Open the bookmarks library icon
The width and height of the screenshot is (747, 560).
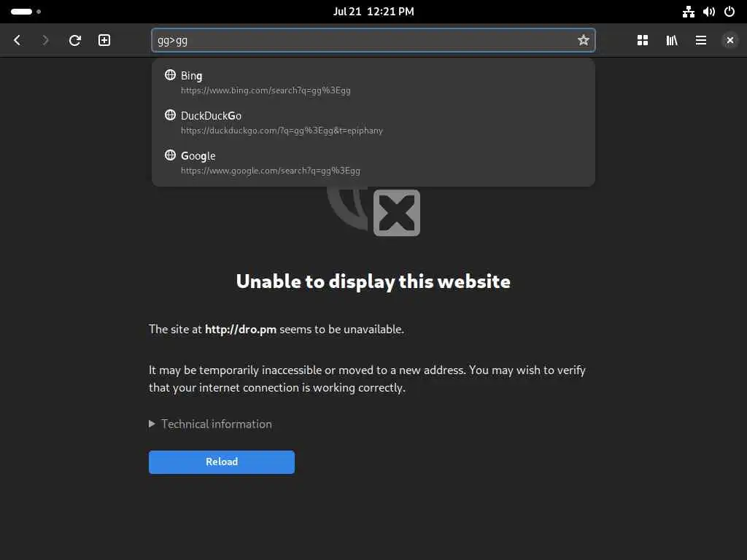[672, 41]
